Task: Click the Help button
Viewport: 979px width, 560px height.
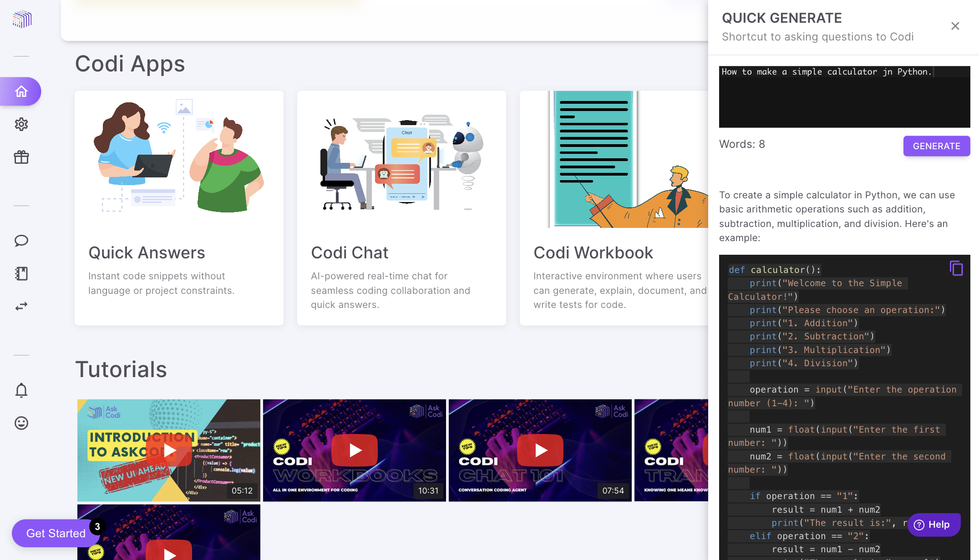Action: (933, 525)
